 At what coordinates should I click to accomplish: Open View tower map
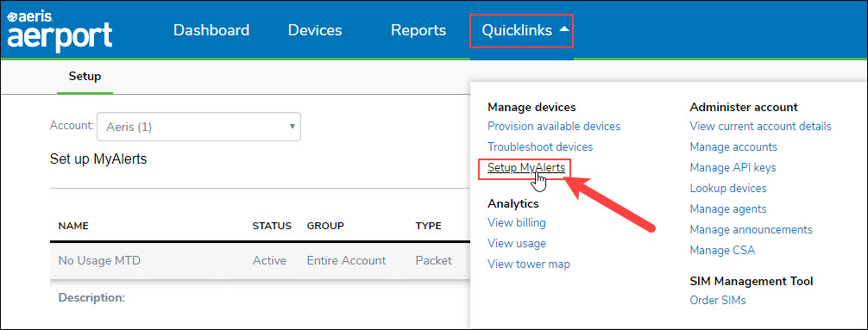coord(529,265)
